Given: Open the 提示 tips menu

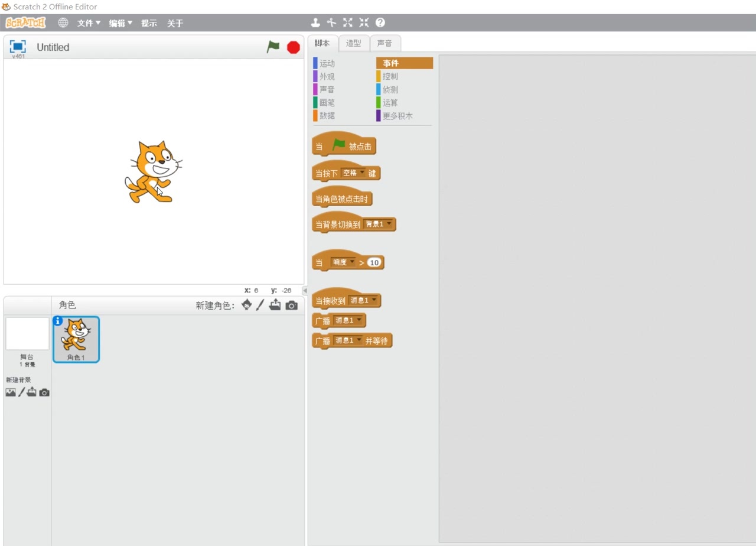Looking at the screenshot, I should coord(149,23).
